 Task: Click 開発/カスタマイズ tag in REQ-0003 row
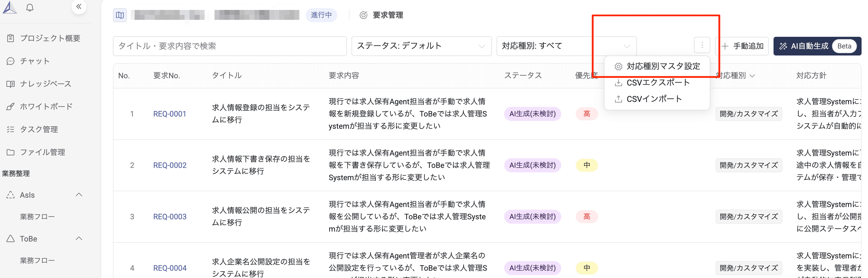[749, 217]
